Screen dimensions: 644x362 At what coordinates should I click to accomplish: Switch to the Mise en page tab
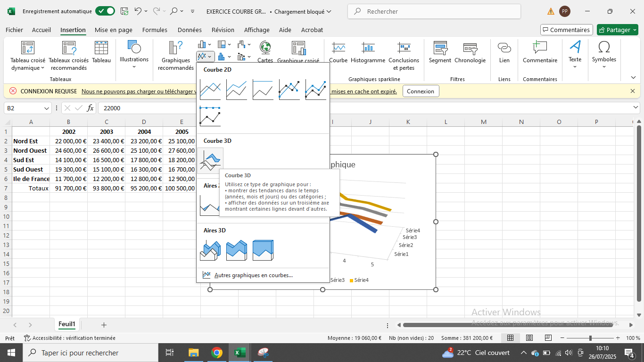(x=114, y=30)
